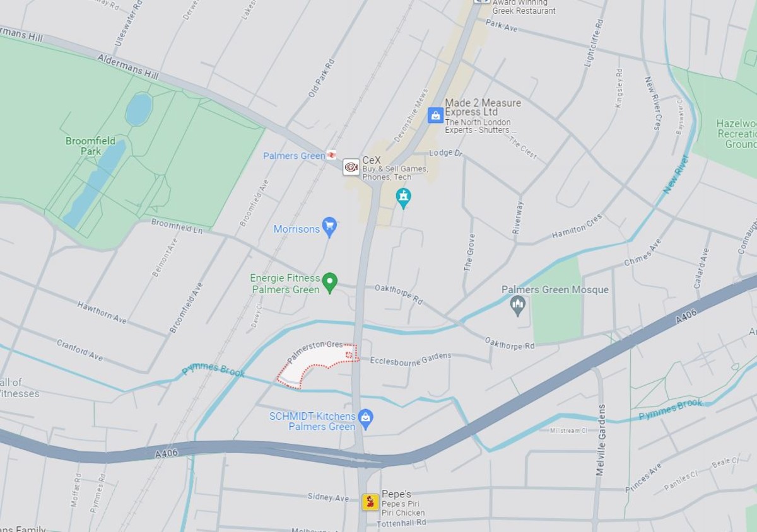The image size is (757, 532).
Task: Click the small red marker inside outlined area
Action: click(349, 355)
